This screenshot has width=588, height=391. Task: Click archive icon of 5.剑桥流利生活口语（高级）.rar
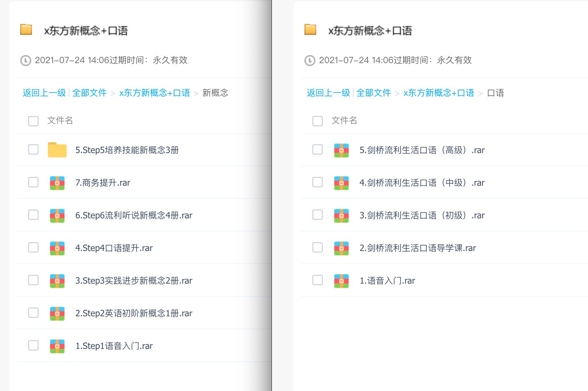pos(341,150)
